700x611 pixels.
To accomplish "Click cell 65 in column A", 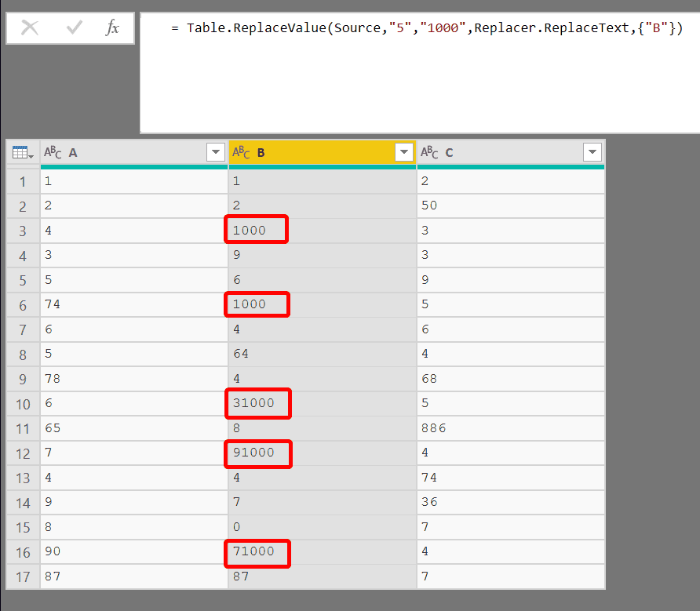I will [x=134, y=428].
